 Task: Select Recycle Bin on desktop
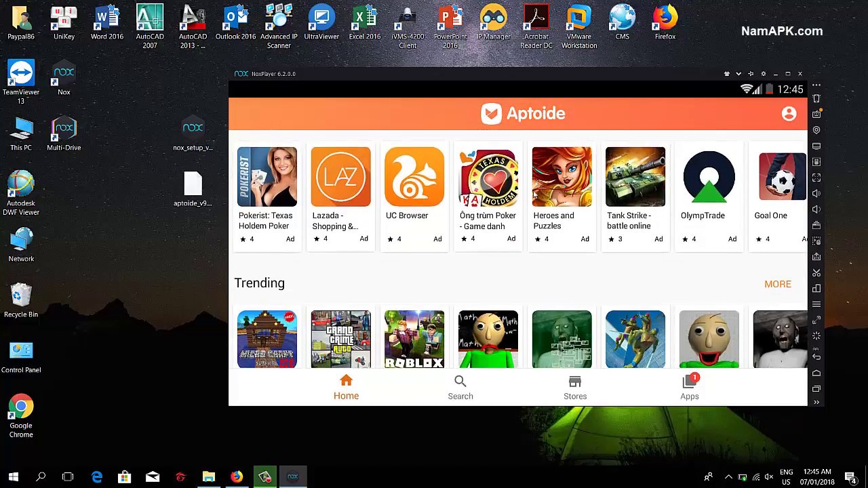(21, 301)
